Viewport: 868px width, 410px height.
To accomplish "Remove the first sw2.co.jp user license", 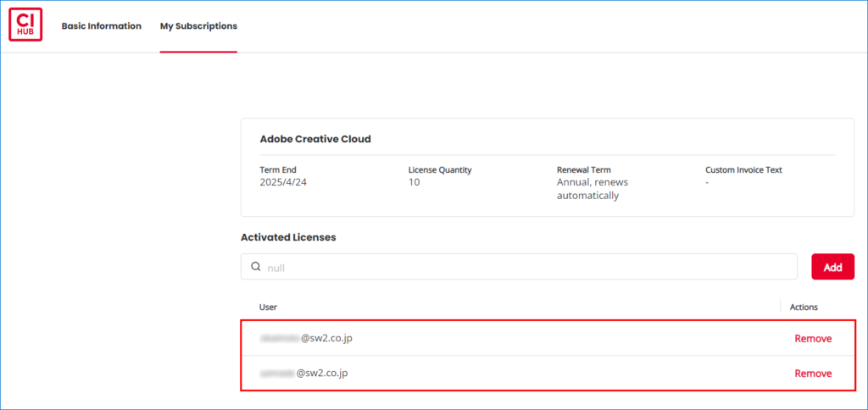I will 813,339.
